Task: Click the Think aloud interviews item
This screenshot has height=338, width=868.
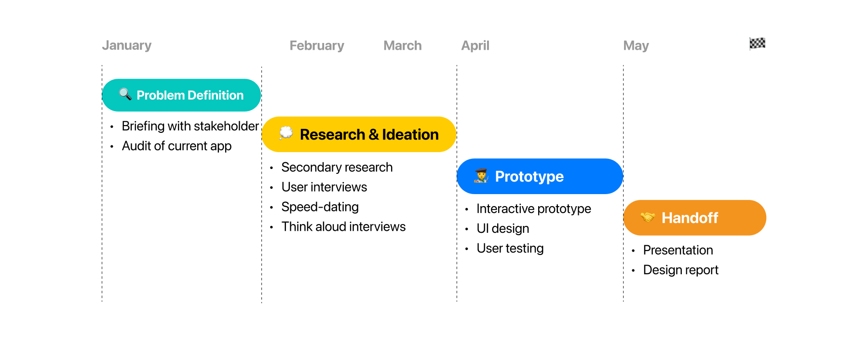Action: point(343,226)
